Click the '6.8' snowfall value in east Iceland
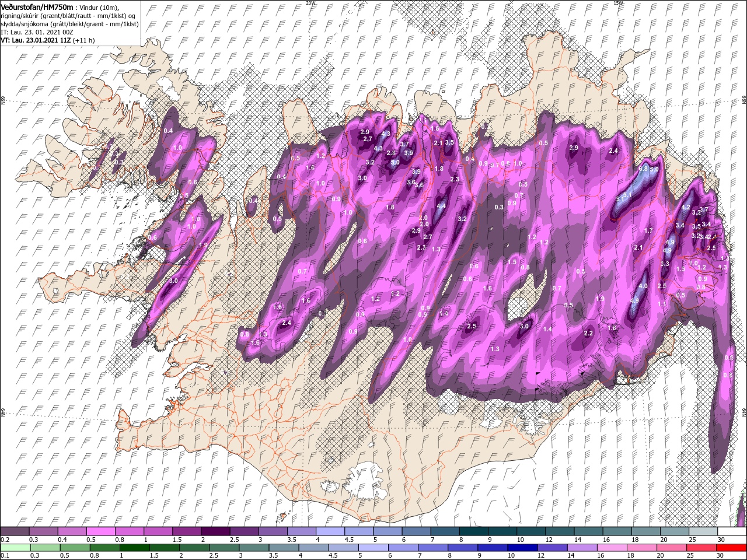The image size is (747, 560). click(644, 169)
